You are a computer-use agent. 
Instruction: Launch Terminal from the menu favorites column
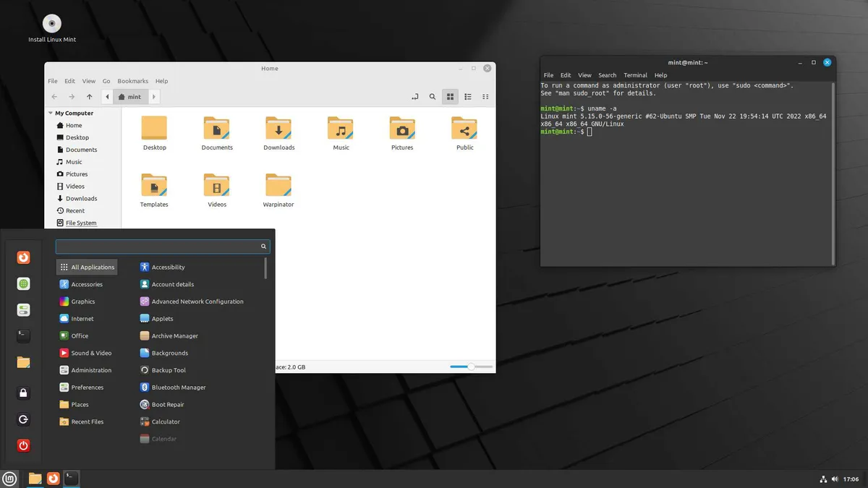pyautogui.click(x=23, y=335)
